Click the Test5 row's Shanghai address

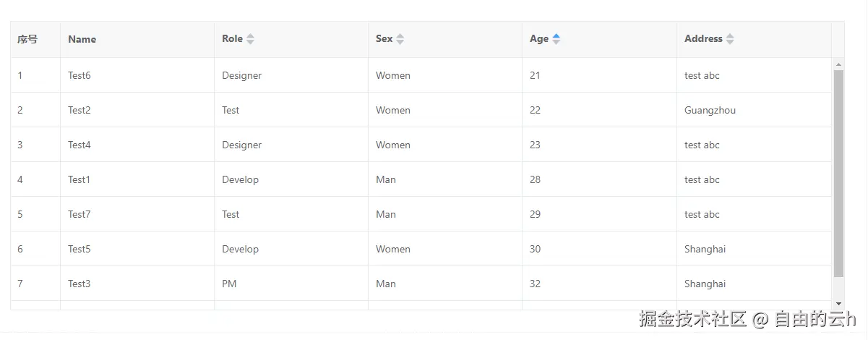[705, 249]
